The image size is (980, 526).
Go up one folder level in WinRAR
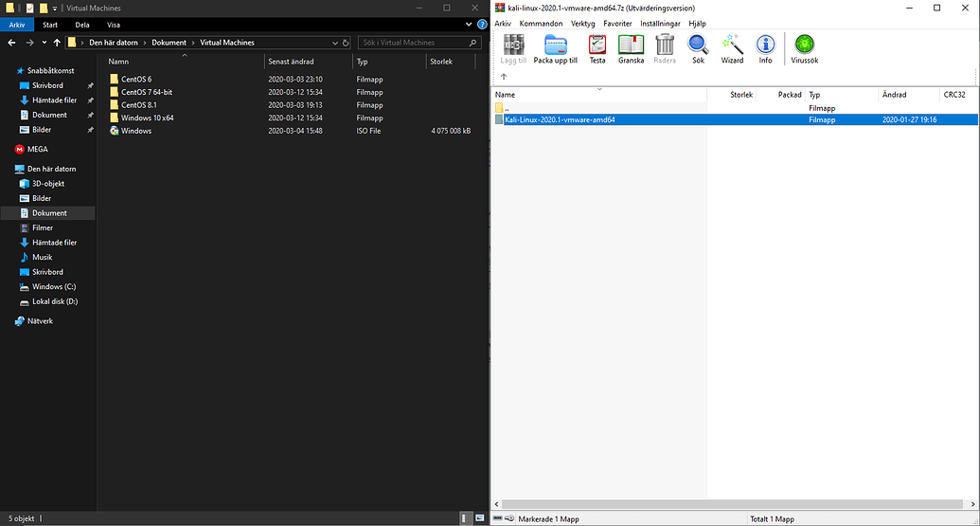pyautogui.click(x=504, y=77)
